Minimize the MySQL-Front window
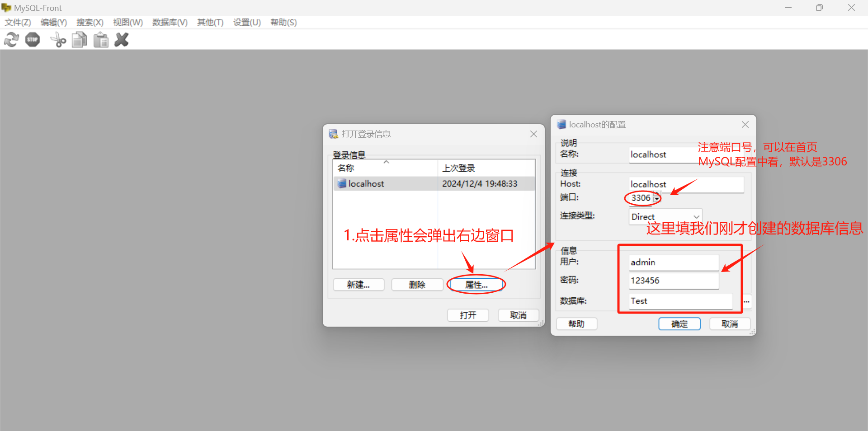 (x=788, y=8)
